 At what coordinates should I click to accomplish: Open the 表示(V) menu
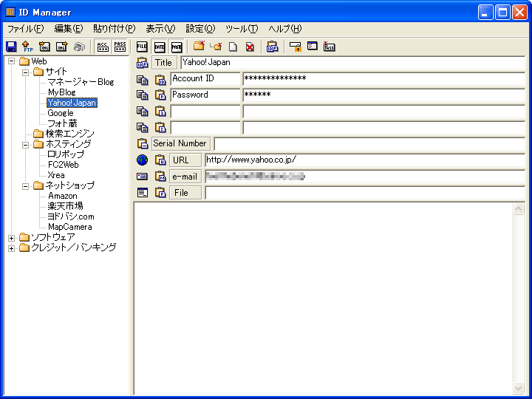tap(160, 29)
